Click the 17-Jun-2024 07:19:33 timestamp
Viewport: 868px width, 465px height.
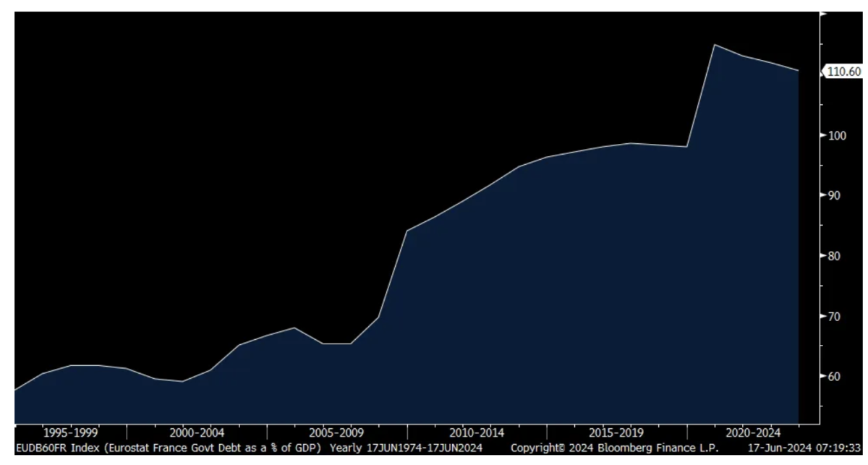(x=803, y=448)
